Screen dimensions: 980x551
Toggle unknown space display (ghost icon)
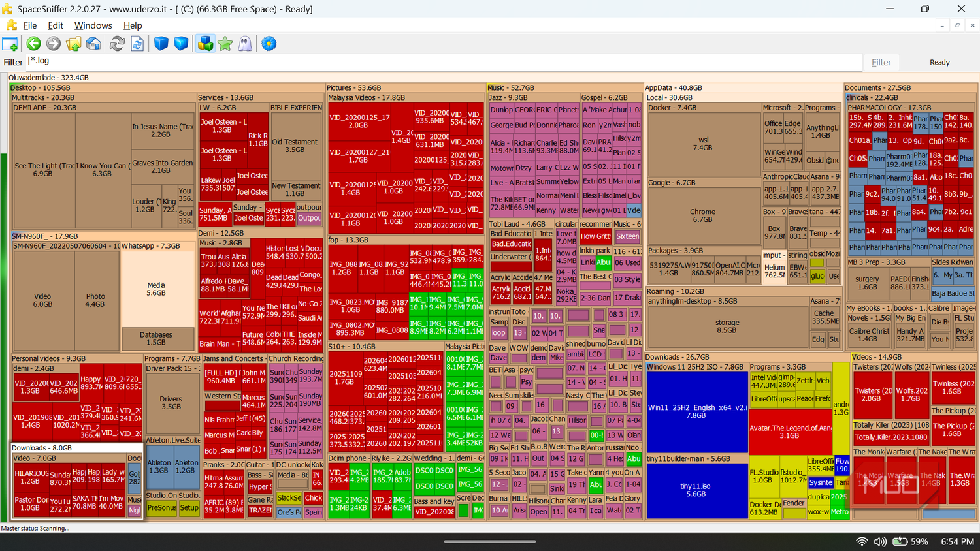pos(245,44)
